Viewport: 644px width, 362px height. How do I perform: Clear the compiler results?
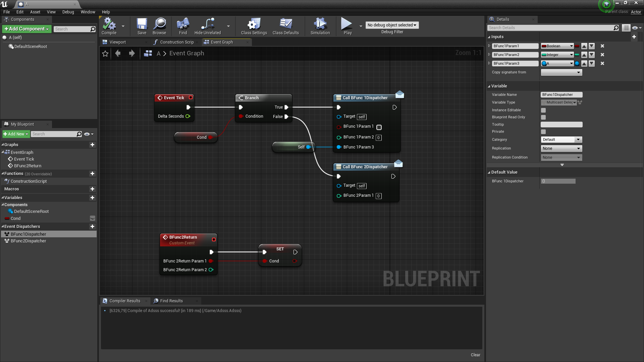475,355
